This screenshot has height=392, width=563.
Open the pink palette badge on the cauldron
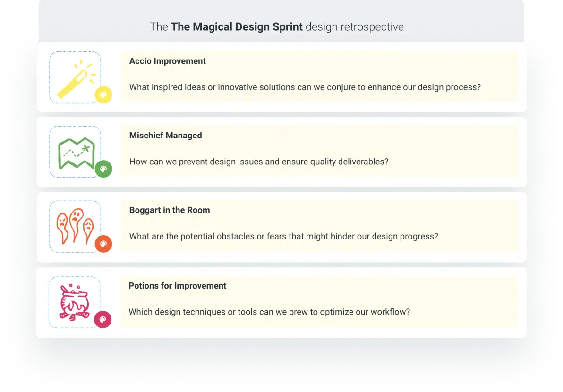(102, 319)
